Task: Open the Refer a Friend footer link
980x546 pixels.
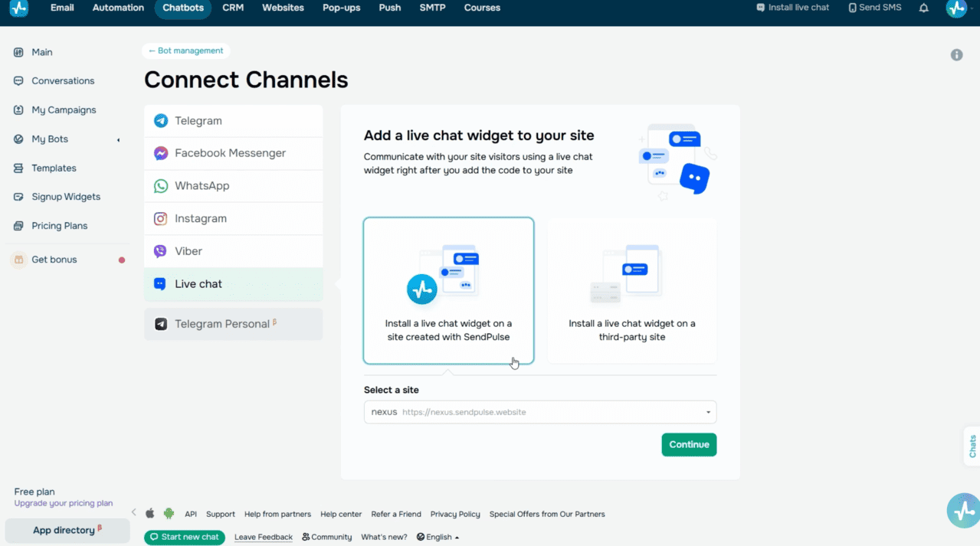Action: pyautogui.click(x=396, y=514)
